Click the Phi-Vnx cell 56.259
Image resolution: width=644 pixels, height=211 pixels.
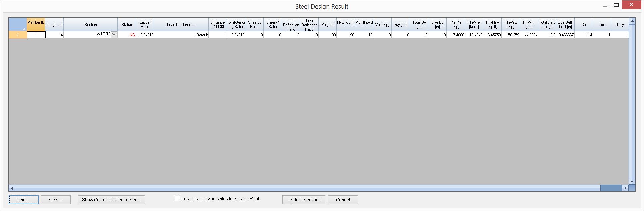coord(511,35)
